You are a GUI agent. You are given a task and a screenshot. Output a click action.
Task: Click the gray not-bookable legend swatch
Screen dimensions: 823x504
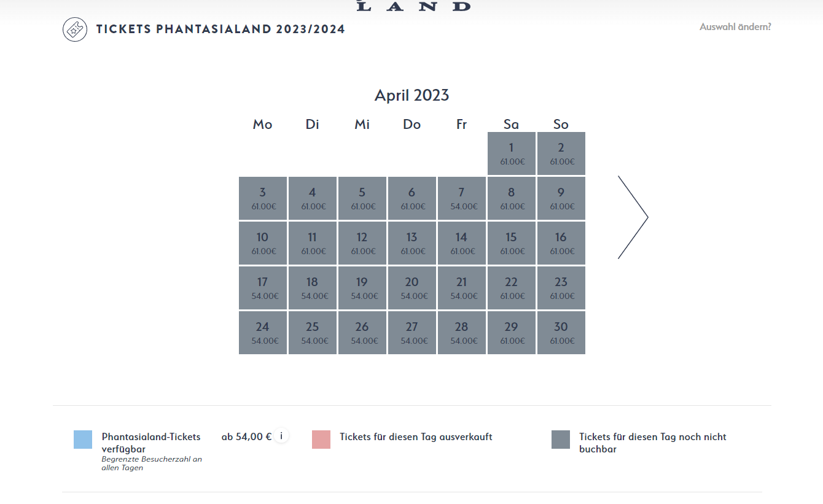(x=561, y=440)
